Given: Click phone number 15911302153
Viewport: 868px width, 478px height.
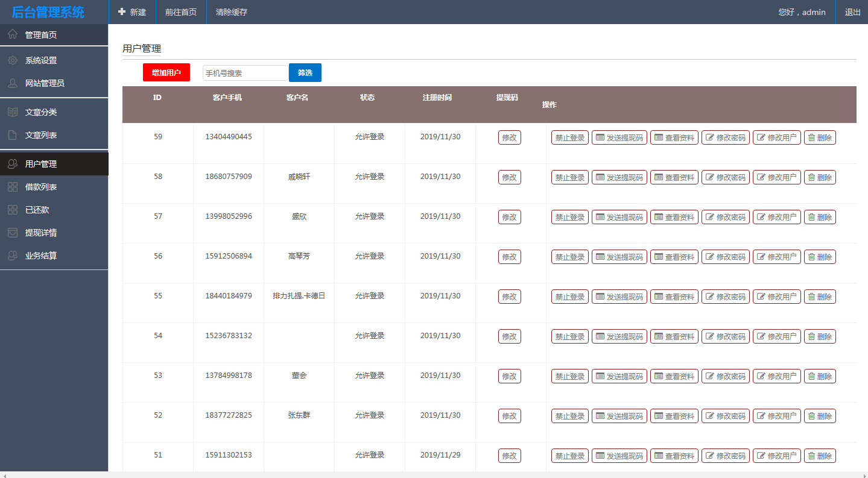Looking at the screenshot, I should click(x=229, y=455).
